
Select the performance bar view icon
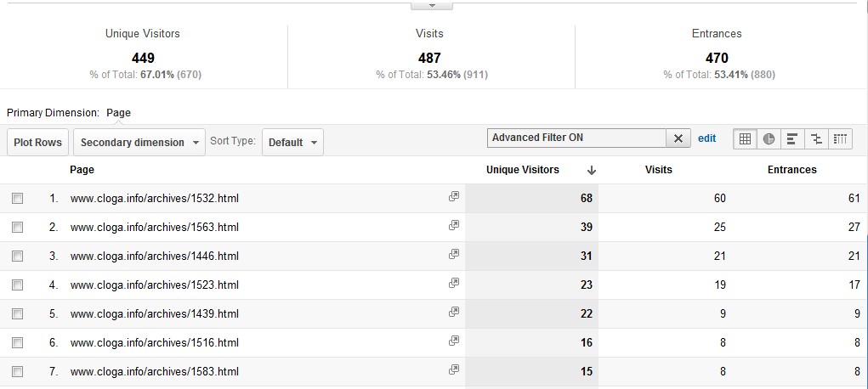coord(792,139)
